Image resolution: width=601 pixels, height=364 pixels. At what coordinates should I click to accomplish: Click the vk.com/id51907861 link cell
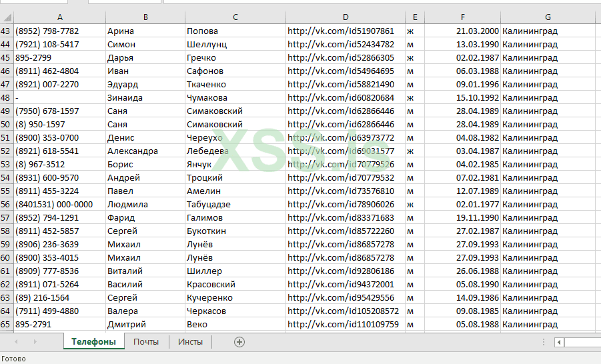(x=341, y=31)
